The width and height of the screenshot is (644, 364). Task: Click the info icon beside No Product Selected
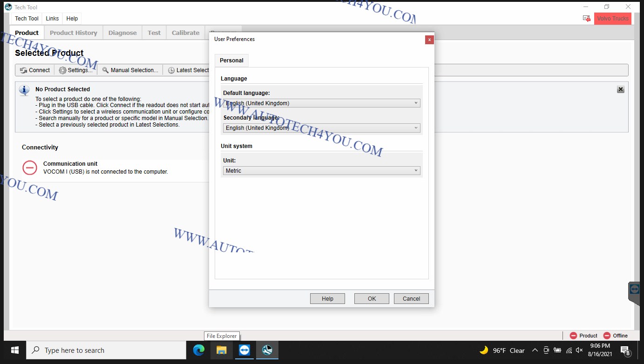point(25,90)
